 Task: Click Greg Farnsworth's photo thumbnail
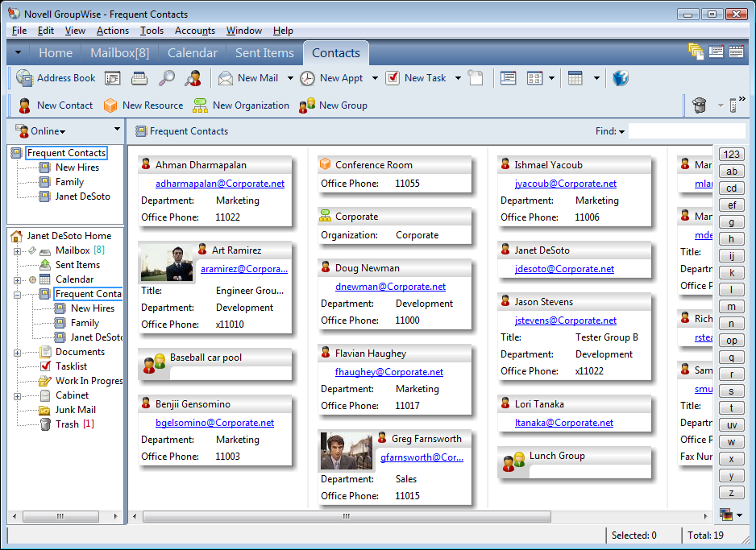pos(347,451)
